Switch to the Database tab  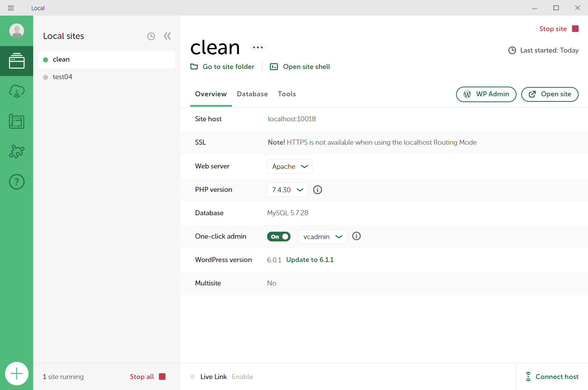(x=252, y=94)
